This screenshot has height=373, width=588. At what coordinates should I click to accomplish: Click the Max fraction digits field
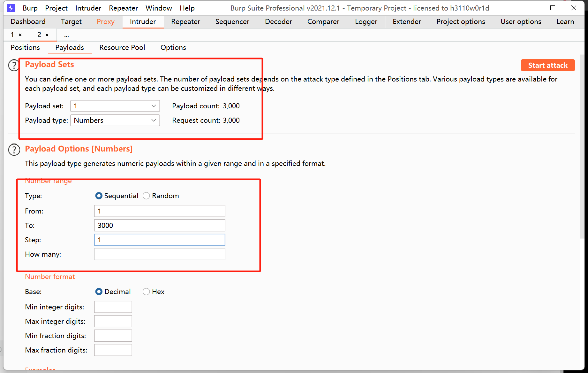(x=113, y=350)
